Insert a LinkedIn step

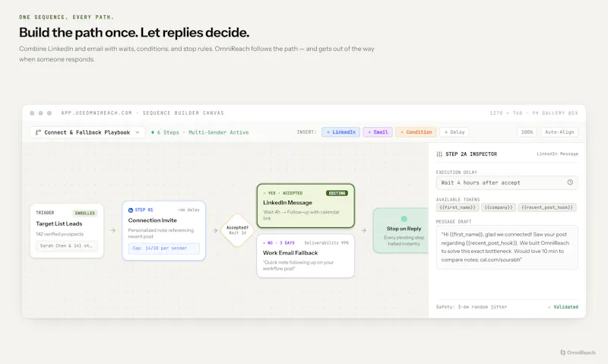(x=340, y=132)
